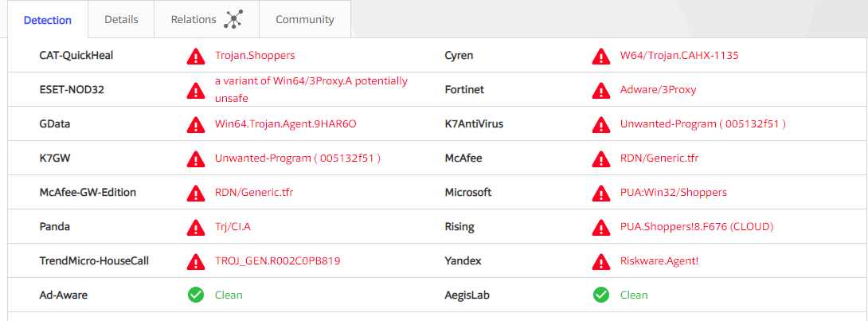
Task: Select the Detection tab
Action: tap(48, 21)
